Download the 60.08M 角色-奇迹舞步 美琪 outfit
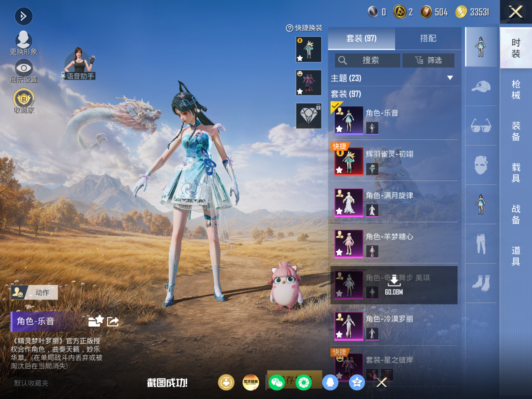The width and height of the screenshot is (532, 399). pos(394,285)
